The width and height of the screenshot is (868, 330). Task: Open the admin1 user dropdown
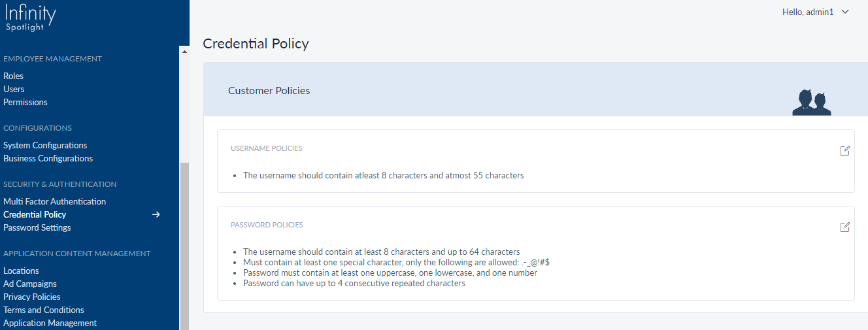(x=815, y=12)
